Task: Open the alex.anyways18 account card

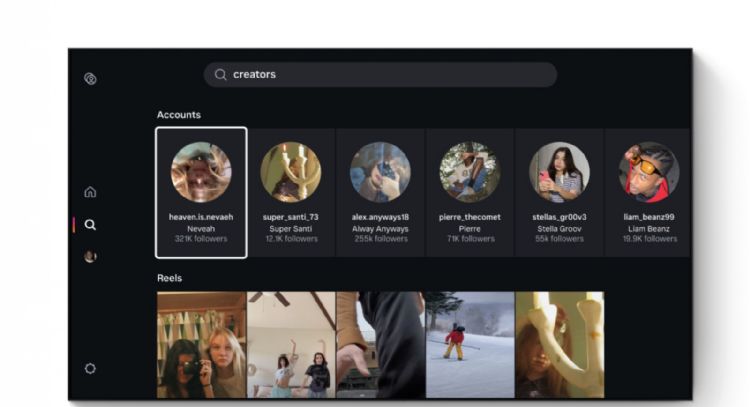Action: 380,192
